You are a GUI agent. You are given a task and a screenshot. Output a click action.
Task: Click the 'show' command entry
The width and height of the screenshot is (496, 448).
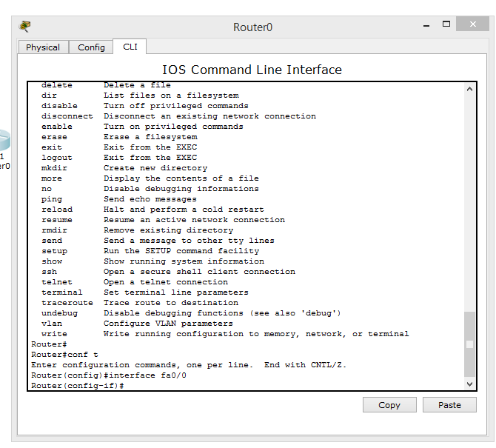153,261
